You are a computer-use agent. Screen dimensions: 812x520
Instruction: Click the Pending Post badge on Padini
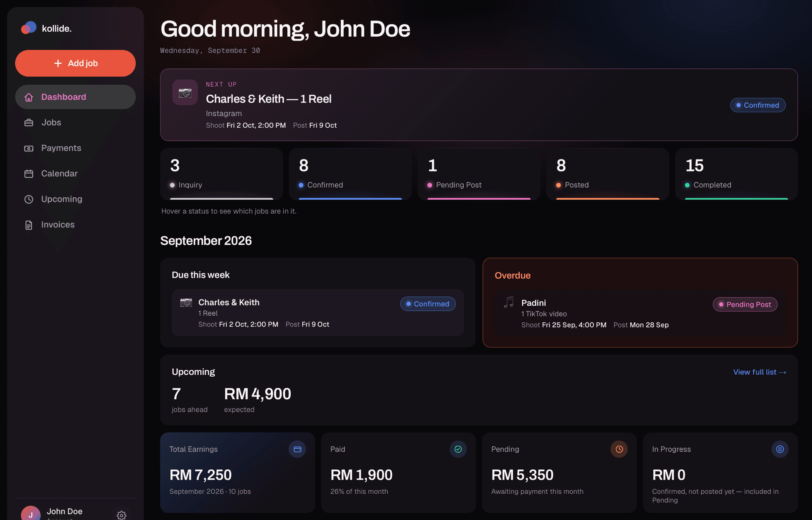[x=745, y=304]
